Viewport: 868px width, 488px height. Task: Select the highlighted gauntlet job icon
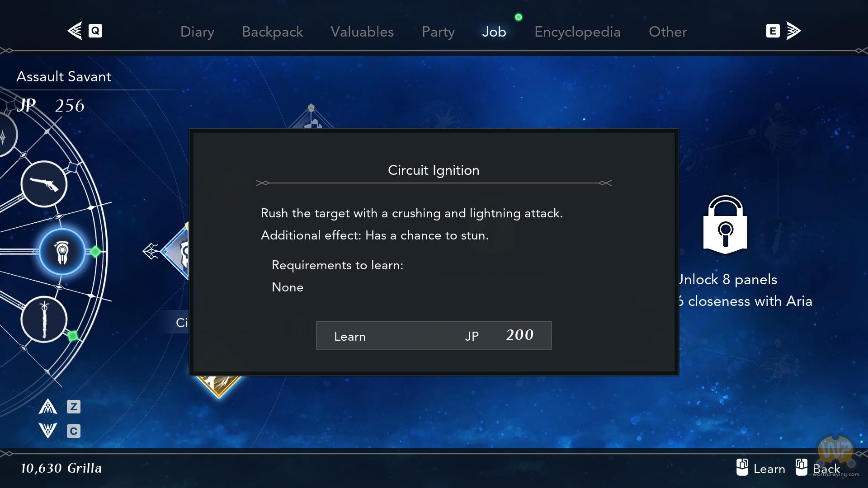coord(62,252)
